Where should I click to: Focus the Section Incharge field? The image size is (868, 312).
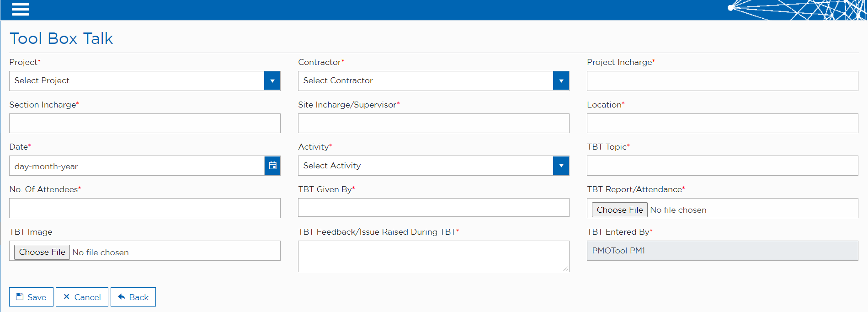pyautogui.click(x=145, y=124)
